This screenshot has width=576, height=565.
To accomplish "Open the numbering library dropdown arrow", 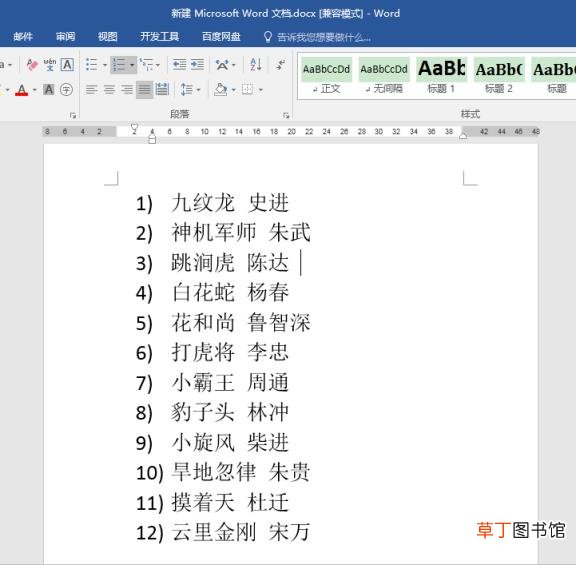I will pyautogui.click(x=132, y=65).
